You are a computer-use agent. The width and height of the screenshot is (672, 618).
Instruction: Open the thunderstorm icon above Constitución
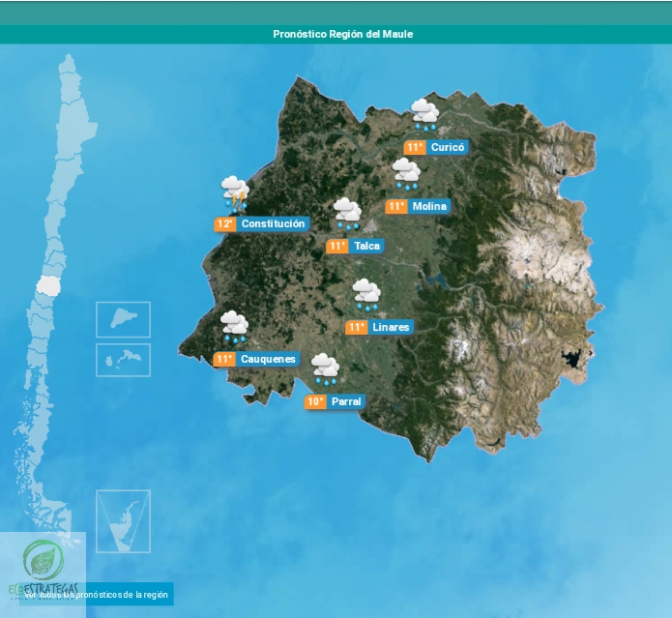coord(235,192)
